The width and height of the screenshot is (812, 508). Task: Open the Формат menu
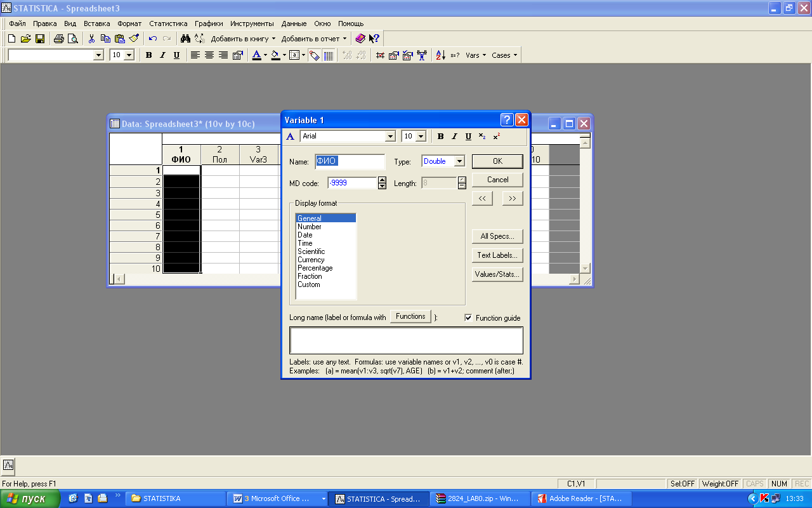(x=129, y=23)
